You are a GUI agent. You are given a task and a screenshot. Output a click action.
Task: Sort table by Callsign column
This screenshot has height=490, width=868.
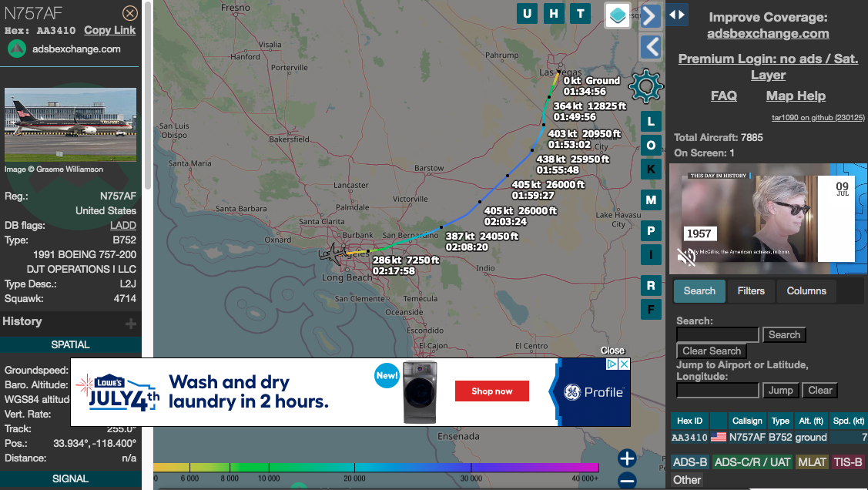[747, 421]
